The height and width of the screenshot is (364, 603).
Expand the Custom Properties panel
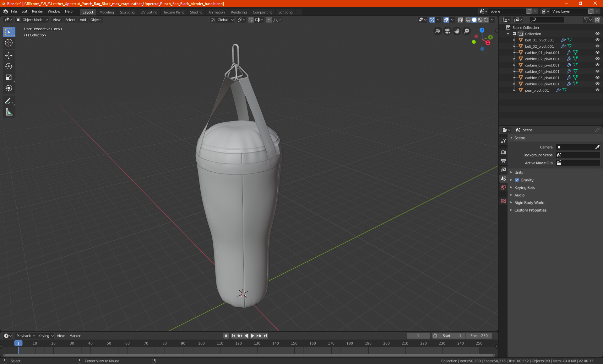click(x=530, y=210)
